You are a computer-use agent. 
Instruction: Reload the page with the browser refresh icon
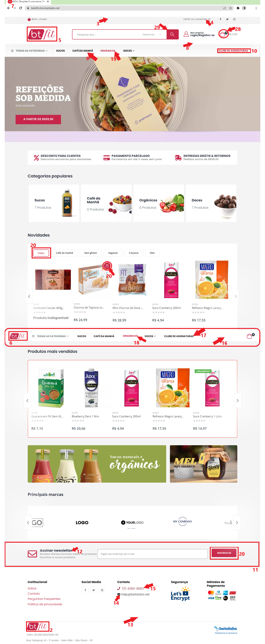coord(21,8)
